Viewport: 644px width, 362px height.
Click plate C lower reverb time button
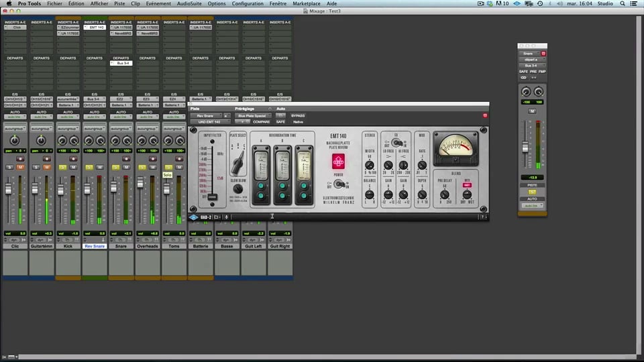(304, 196)
